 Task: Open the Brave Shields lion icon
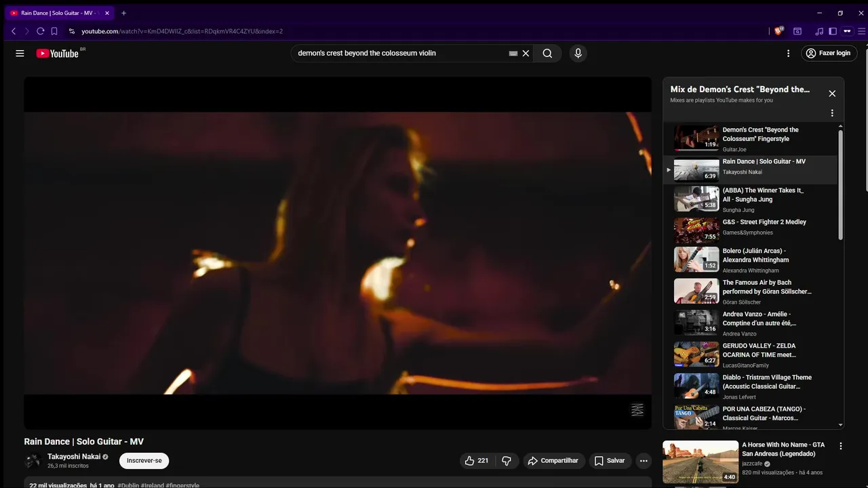[778, 31]
